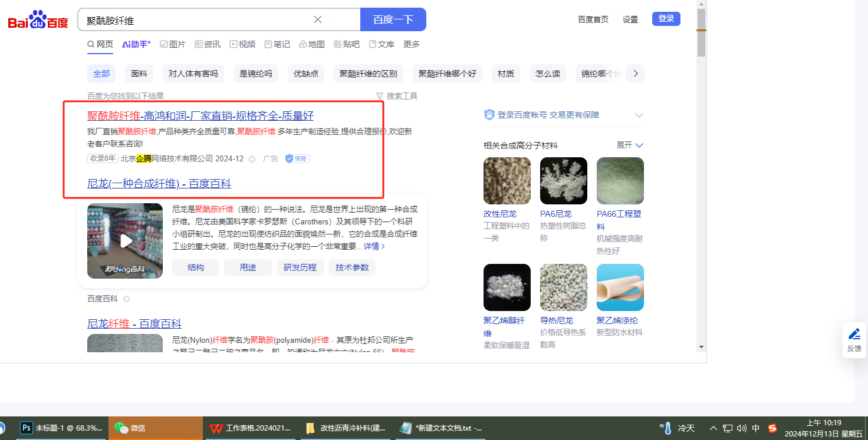Open 搜索工具 filter options
The width and height of the screenshot is (868, 440).
pos(397,96)
